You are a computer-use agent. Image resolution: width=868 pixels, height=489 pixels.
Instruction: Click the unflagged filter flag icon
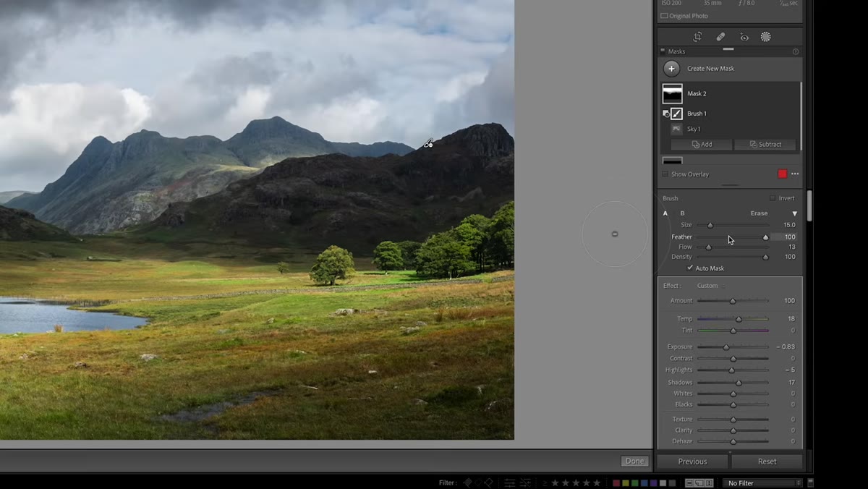(478, 482)
